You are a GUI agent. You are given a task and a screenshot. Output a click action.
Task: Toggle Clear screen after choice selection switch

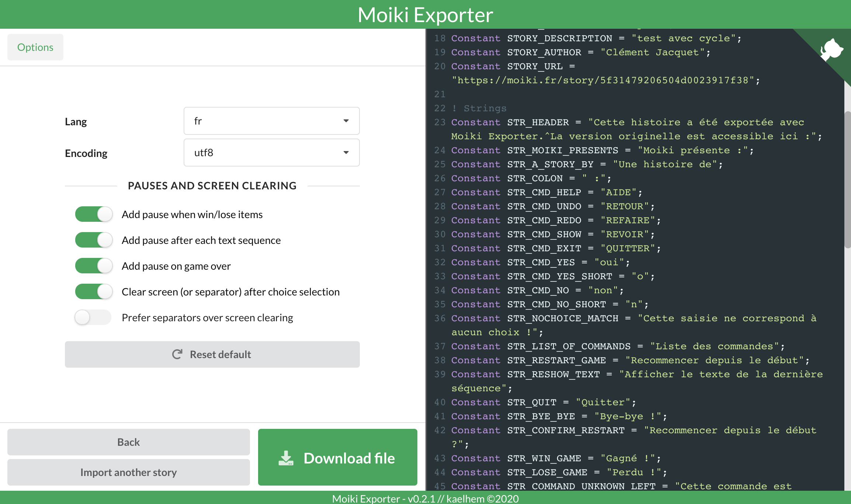(x=94, y=292)
